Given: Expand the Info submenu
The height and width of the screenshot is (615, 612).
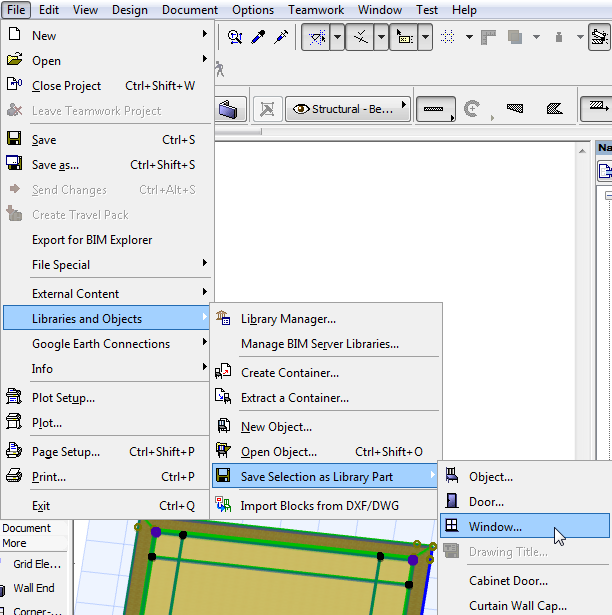Looking at the screenshot, I should [x=107, y=369].
